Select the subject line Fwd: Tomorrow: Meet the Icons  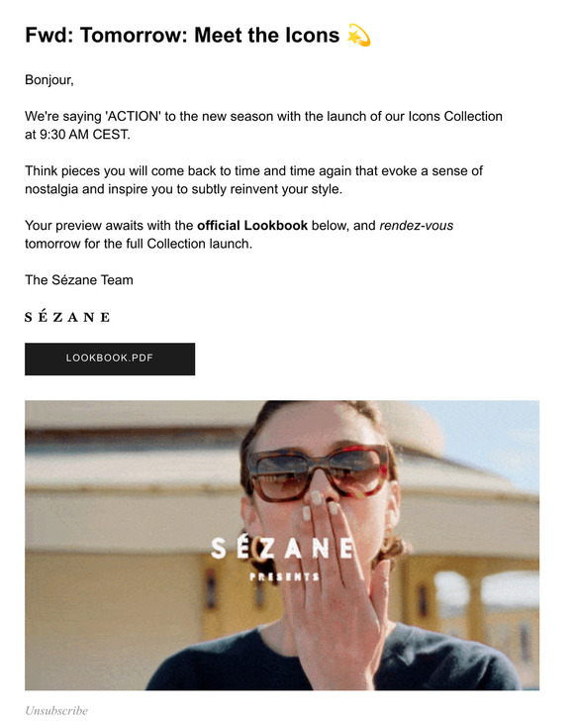(182, 36)
